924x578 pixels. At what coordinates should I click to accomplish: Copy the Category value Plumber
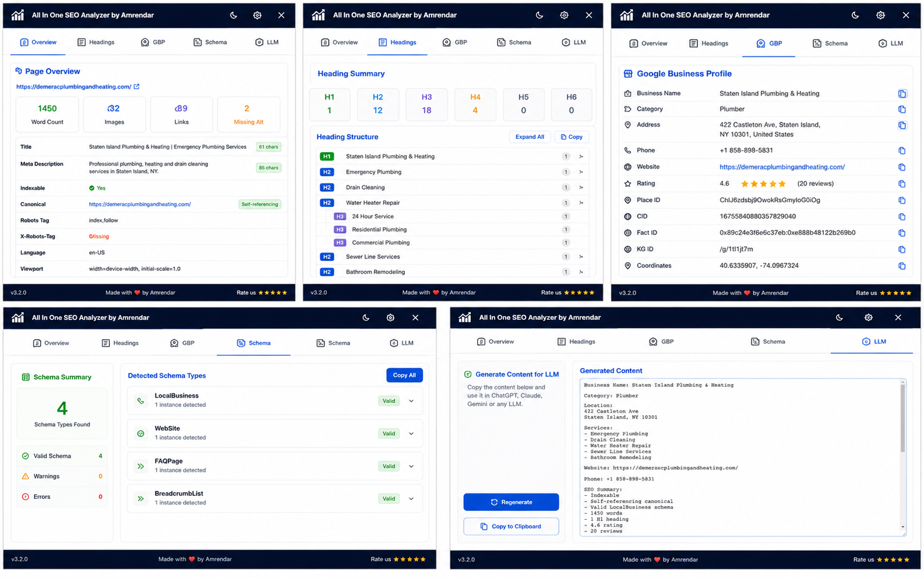tap(902, 109)
